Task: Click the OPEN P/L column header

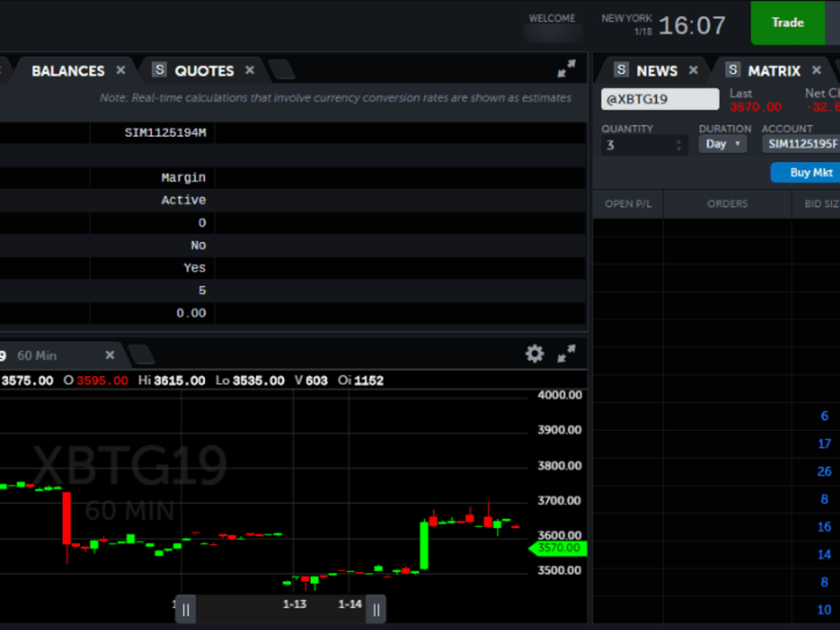Action: [627, 203]
